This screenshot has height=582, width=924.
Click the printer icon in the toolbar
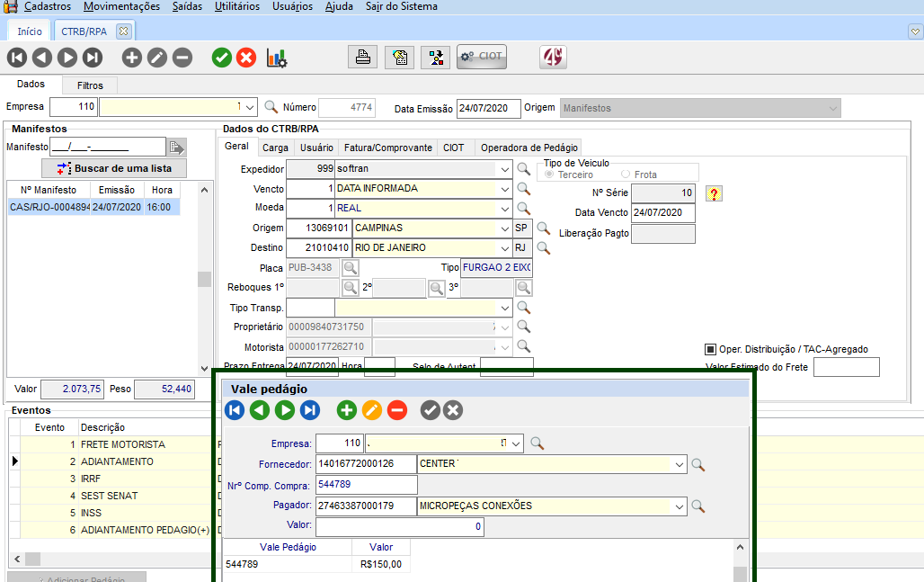click(x=362, y=58)
